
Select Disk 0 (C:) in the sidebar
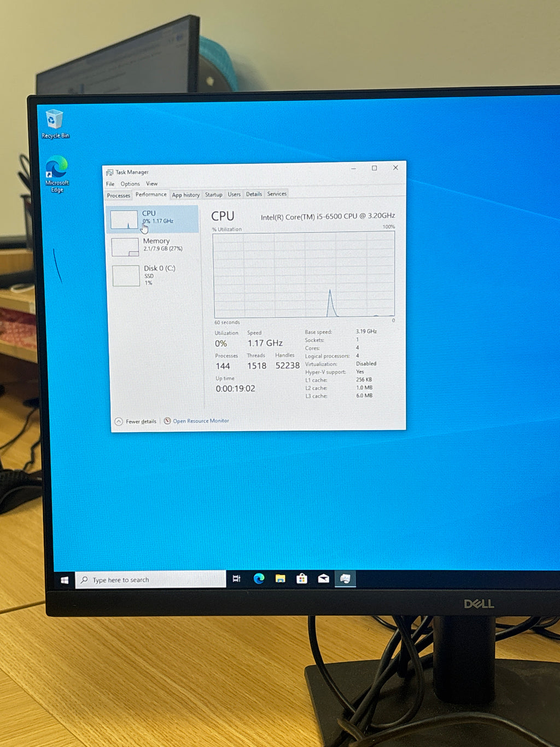pyautogui.click(x=154, y=275)
